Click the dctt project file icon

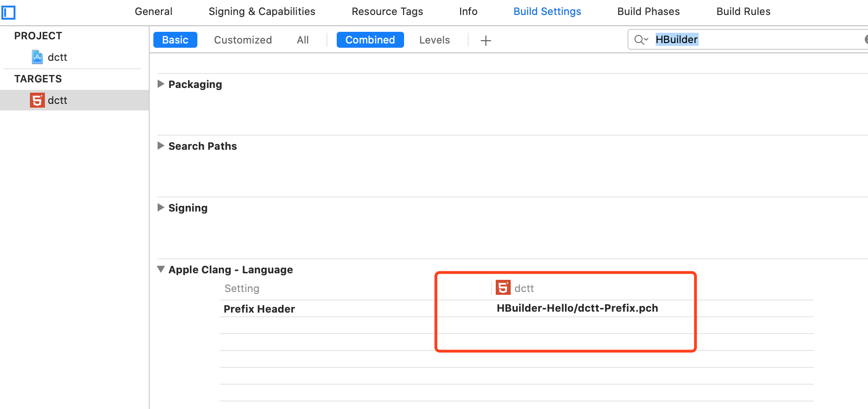tap(37, 57)
